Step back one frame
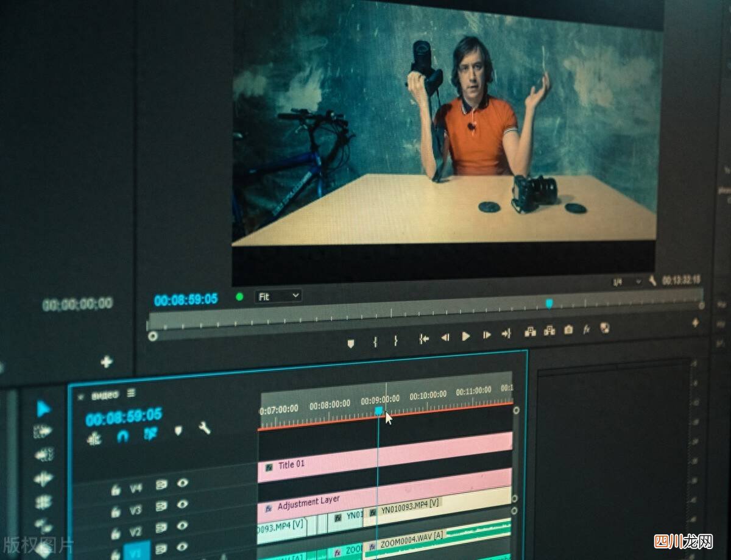This screenshot has width=731, height=560. [445, 337]
